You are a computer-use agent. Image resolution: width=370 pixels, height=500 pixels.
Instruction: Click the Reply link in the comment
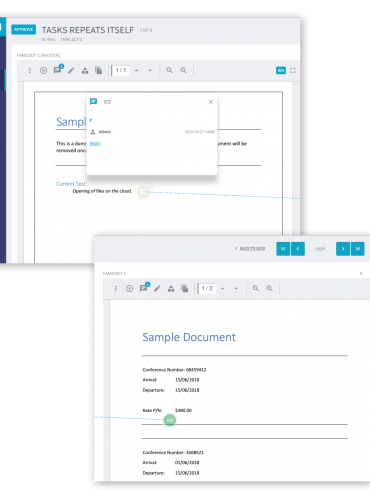pyautogui.click(x=95, y=143)
